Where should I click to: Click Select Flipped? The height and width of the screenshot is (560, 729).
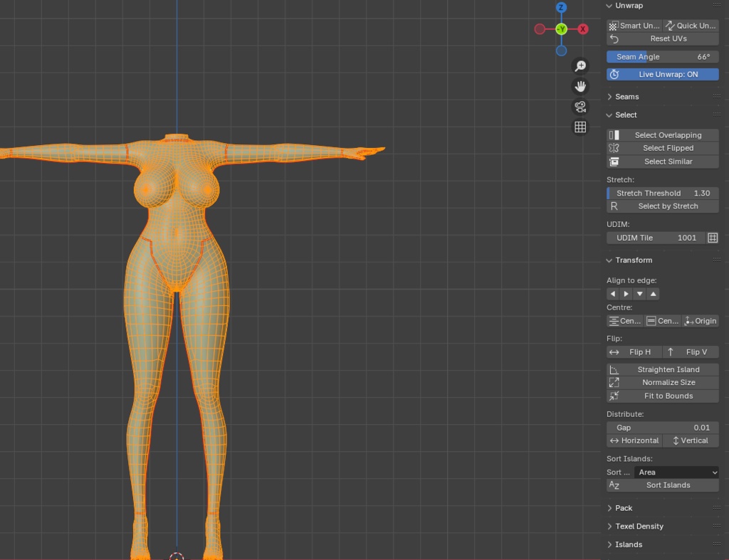point(663,148)
